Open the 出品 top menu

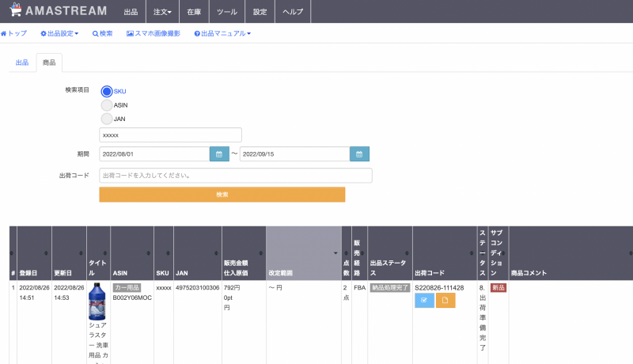click(x=131, y=12)
